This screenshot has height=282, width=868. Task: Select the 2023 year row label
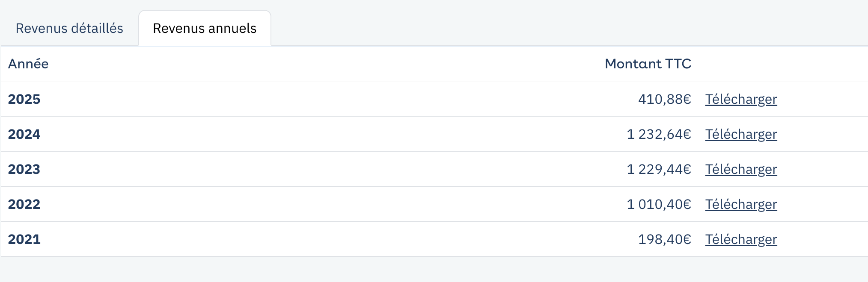(x=24, y=169)
